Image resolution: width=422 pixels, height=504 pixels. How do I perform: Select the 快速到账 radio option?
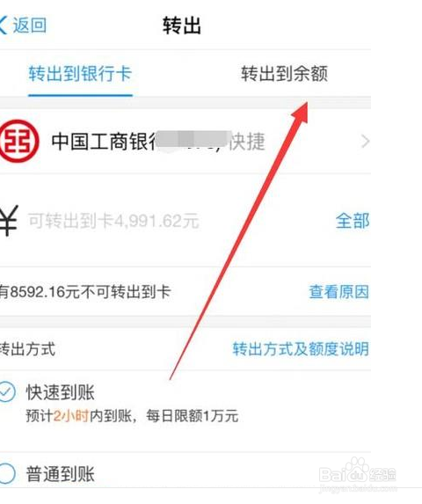(6, 391)
